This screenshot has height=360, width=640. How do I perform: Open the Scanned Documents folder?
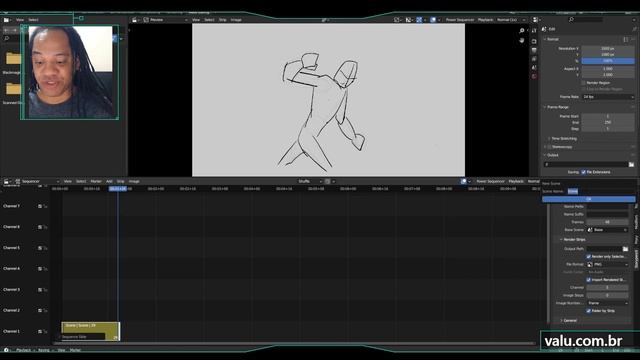[x=13, y=89]
